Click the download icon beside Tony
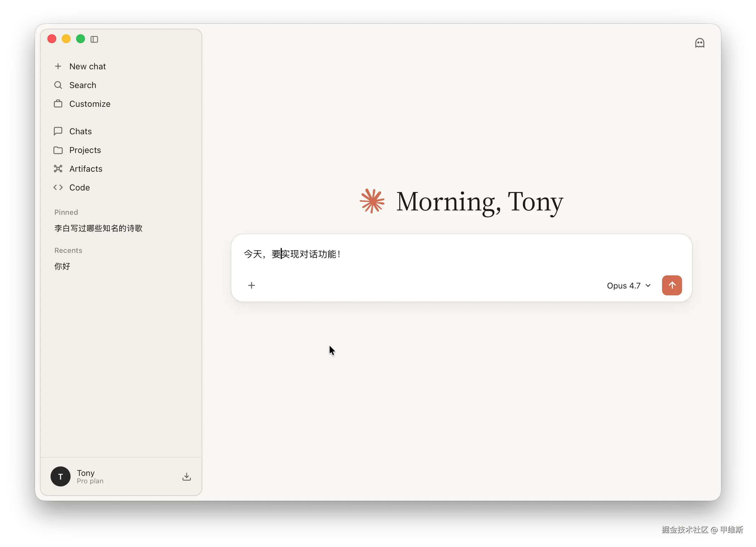The image size is (756, 547). pos(187,477)
